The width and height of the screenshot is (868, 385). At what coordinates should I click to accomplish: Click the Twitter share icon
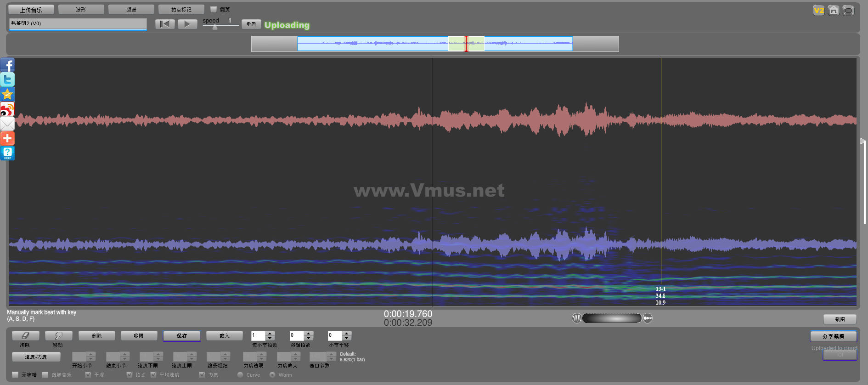point(7,79)
